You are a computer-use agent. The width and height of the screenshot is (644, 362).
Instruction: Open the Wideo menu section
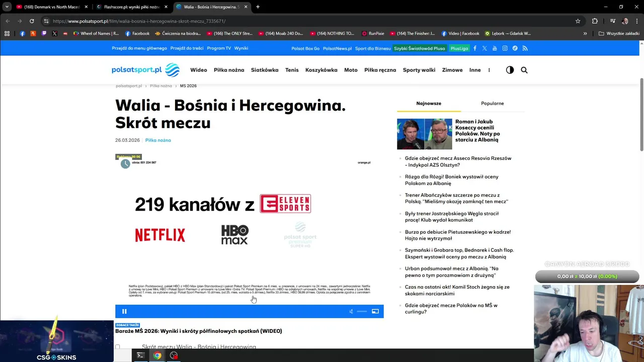199,70
